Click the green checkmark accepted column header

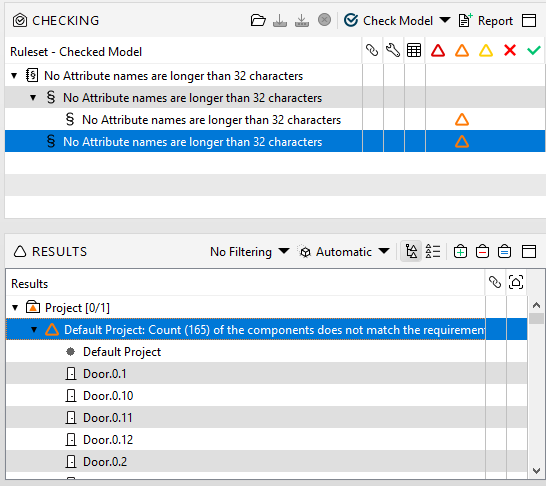(533, 50)
